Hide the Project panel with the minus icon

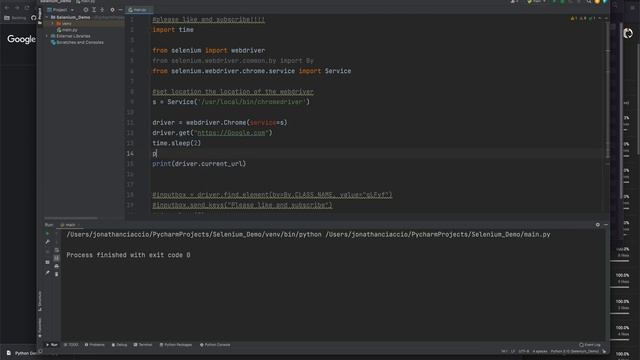point(120,10)
